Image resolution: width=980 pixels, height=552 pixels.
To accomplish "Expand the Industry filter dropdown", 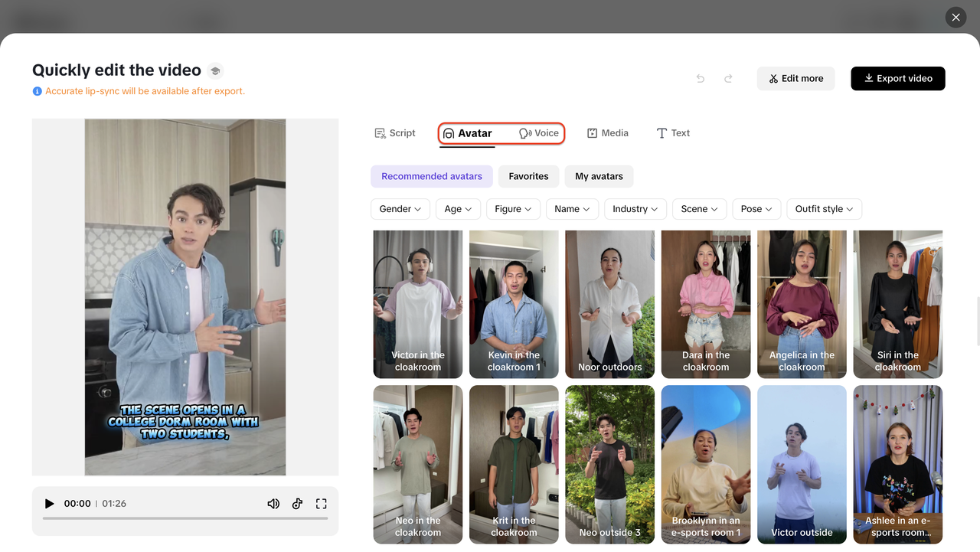I will (635, 209).
